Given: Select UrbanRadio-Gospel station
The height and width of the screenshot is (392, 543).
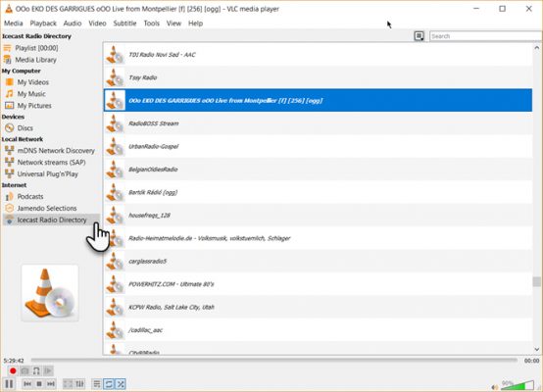Looking at the screenshot, I should [x=318, y=146].
